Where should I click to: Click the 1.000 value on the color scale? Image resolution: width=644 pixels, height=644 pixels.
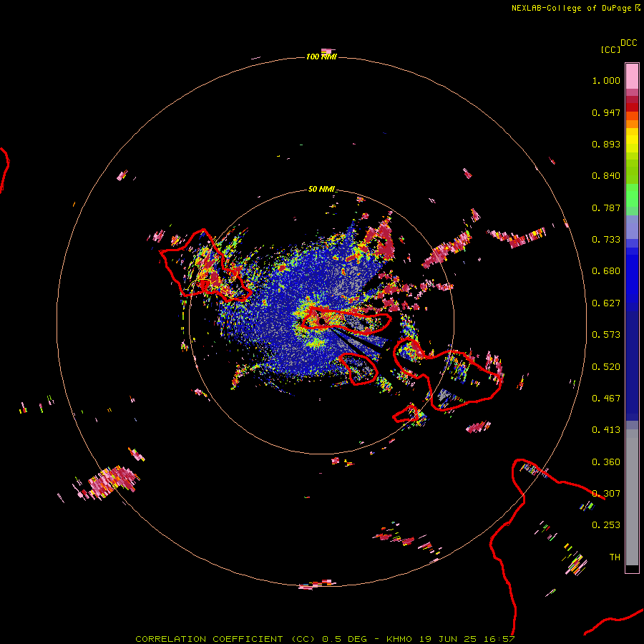(606, 81)
